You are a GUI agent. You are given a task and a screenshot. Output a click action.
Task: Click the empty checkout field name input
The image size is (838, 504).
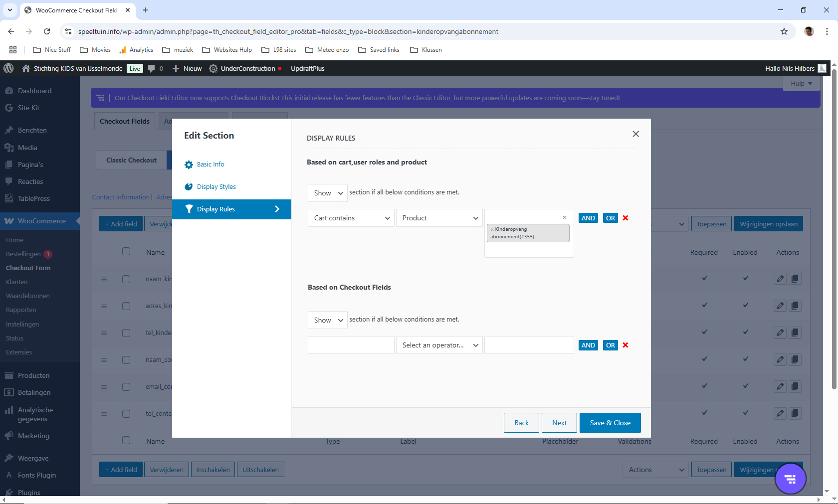point(351,345)
